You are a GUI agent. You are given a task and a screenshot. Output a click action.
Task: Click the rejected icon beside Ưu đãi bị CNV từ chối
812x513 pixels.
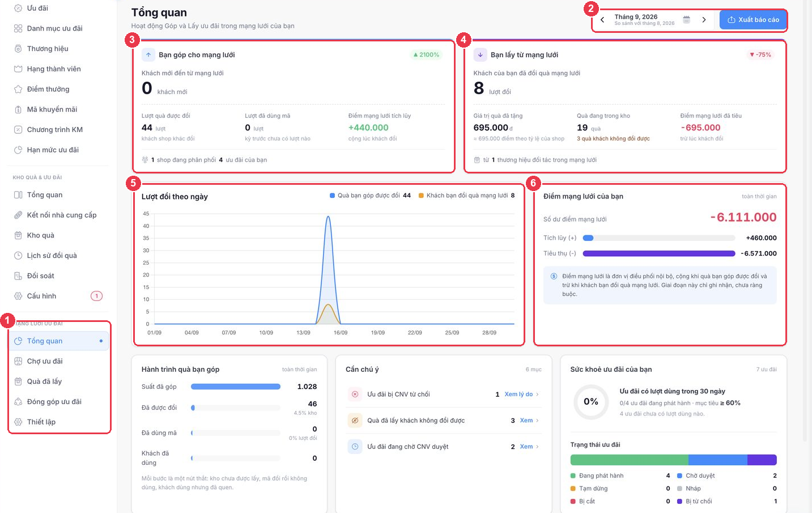click(x=355, y=394)
